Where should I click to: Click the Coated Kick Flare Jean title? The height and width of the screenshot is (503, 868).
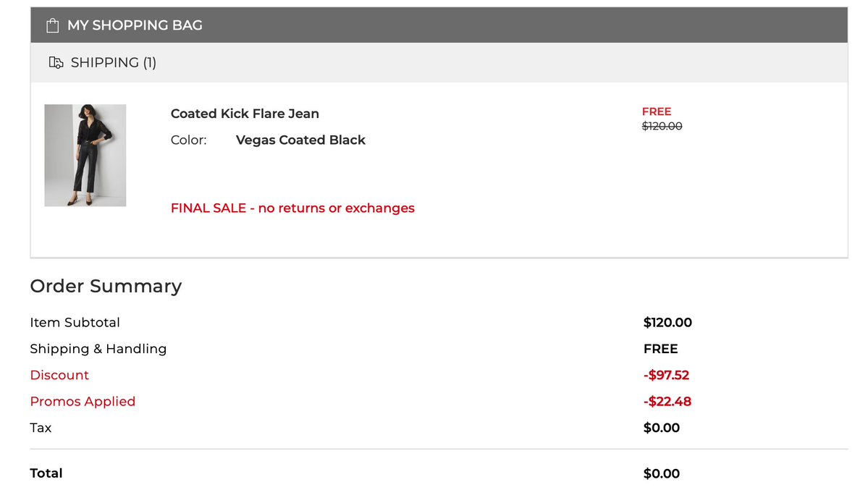pyautogui.click(x=245, y=114)
